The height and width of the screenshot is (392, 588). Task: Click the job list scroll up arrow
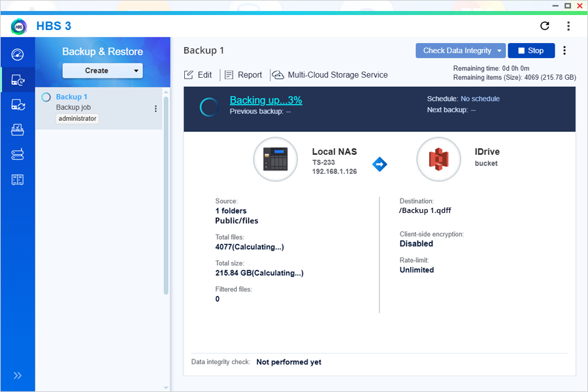(x=166, y=92)
